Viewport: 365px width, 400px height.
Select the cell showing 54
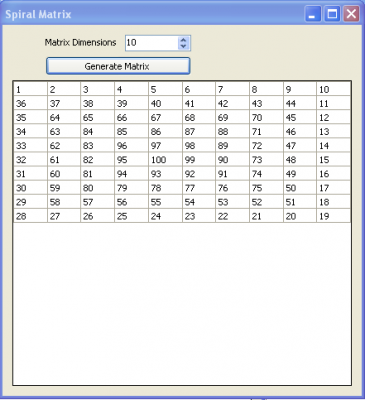coord(199,202)
